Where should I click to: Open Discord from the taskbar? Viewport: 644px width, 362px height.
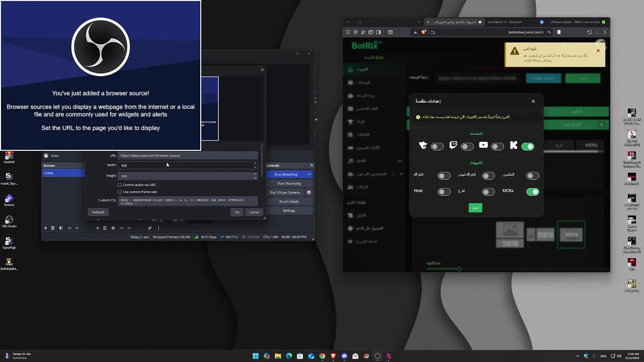[345, 356]
